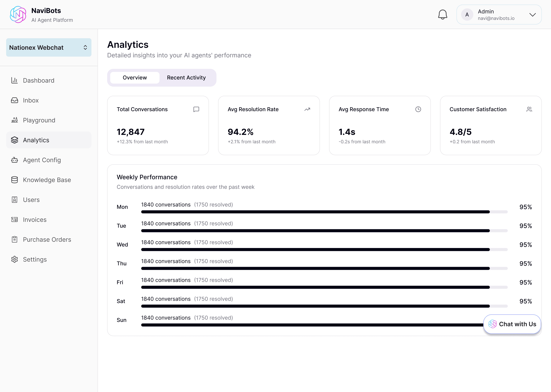Switch to the Recent Activity tab

186,78
